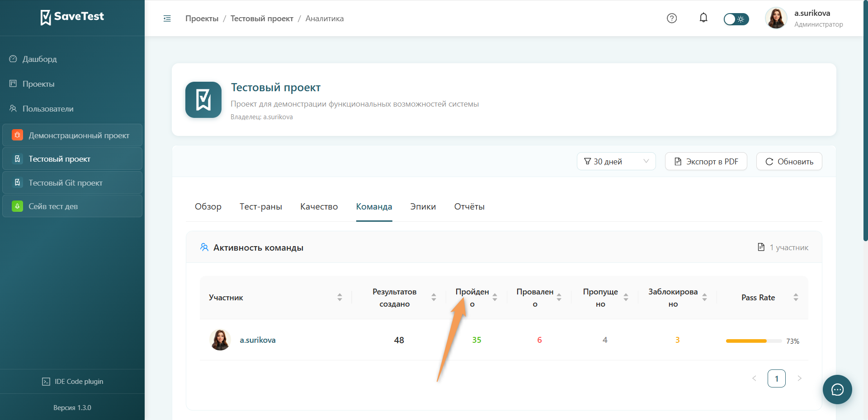Open the help question mark icon
868x420 pixels.
pyautogui.click(x=672, y=18)
